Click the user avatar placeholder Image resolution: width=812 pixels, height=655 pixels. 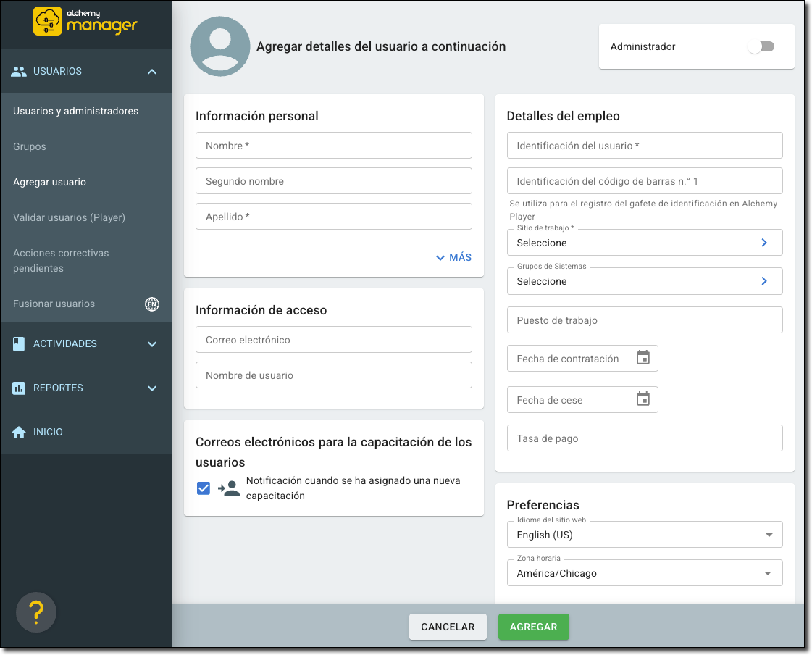coord(220,46)
